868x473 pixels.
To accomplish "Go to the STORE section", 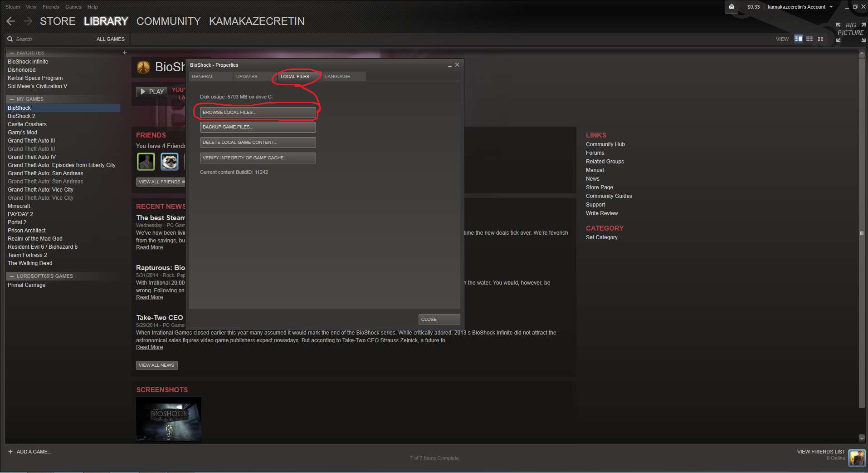I will point(58,21).
